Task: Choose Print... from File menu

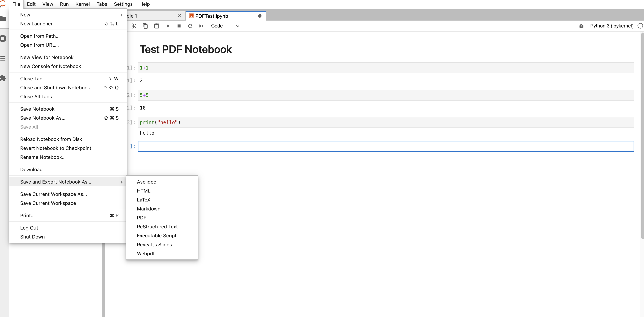Action: pos(68,216)
